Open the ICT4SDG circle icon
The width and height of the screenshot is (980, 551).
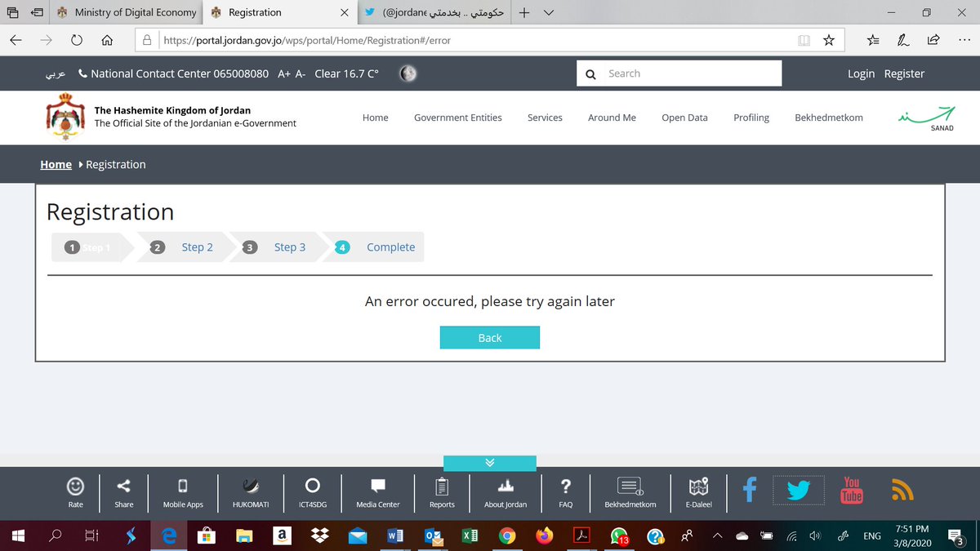pos(312,487)
